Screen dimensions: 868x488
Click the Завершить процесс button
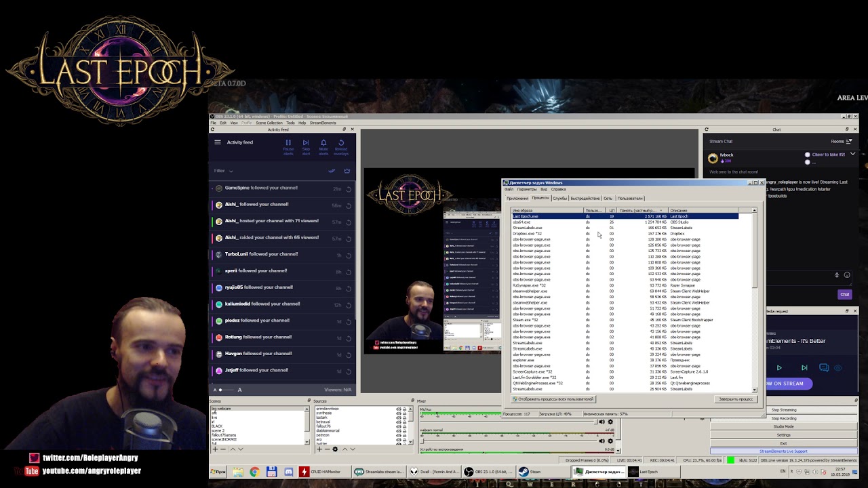click(x=736, y=399)
